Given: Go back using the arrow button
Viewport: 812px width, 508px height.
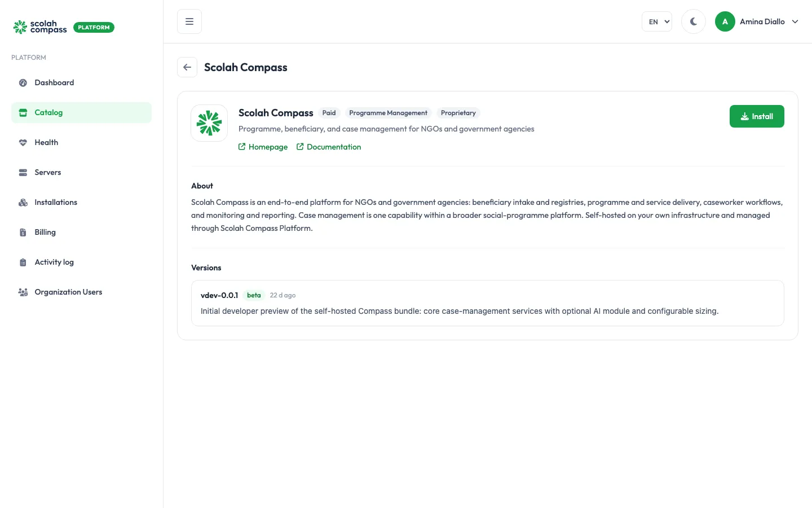Looking at the screenshot, I should pos(187,67).
